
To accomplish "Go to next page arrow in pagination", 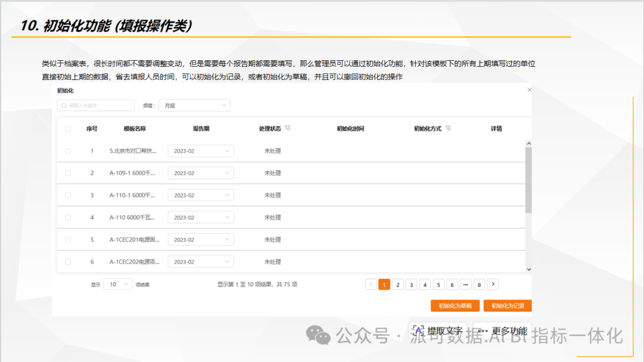I will click(x=493, y=284).
